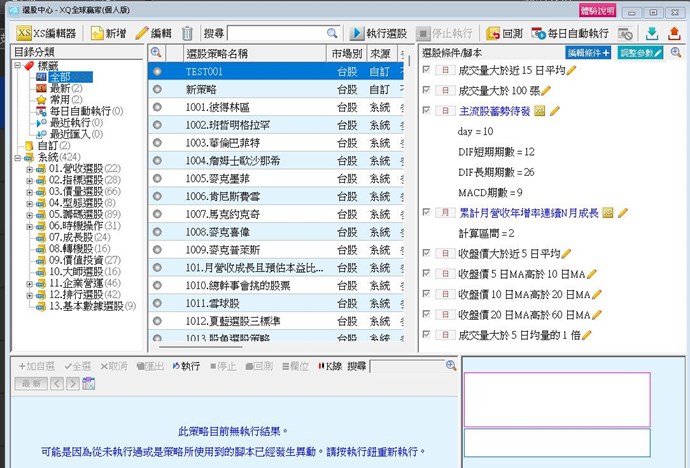Click the magnifier icon above the strategy list
The height and width of the screenshot is (468, 690).
[x=157, y=52]
